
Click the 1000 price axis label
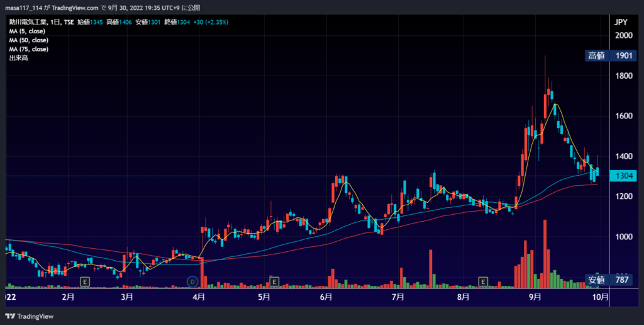pyautogui.click(x=623, y=237)
